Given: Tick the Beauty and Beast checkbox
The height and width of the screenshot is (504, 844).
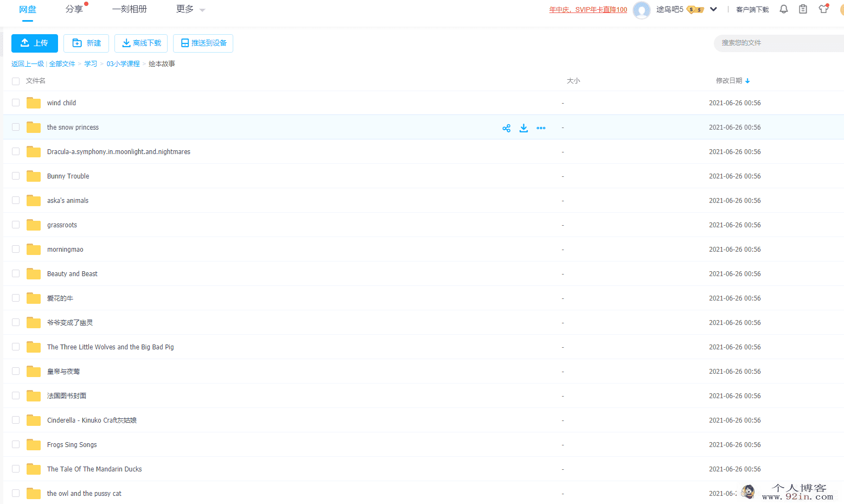Looking at the screenshot, I should tap(16, 273).
